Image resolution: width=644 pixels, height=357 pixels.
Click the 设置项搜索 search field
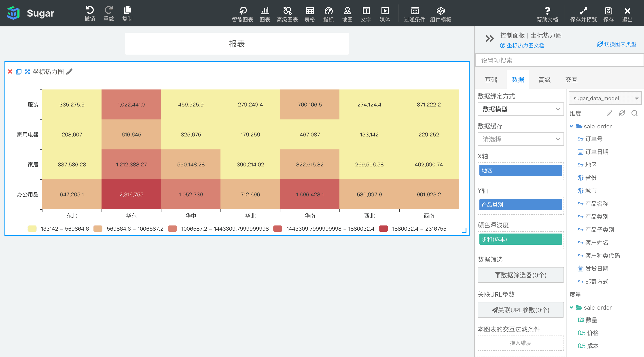coord(559,60)
